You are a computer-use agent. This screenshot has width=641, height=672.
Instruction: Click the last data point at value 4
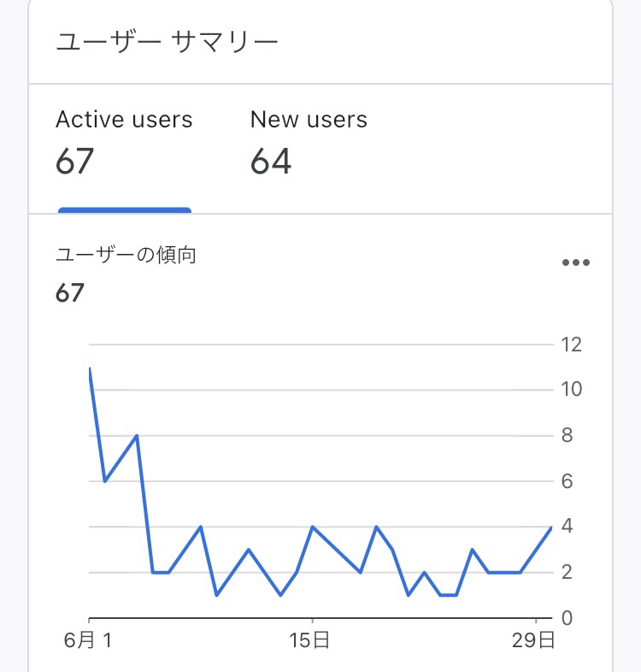tap(551, 528)
